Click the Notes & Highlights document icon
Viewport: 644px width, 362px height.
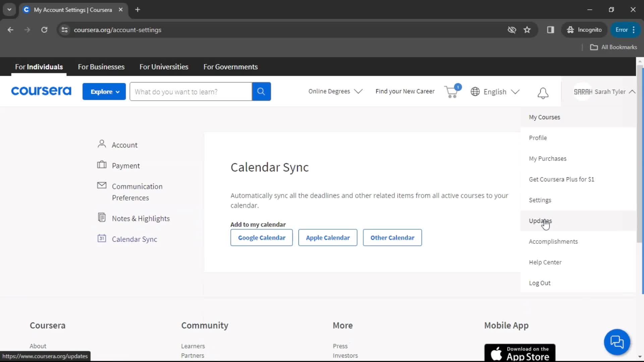pyautogui.click(x=102, y=218)
